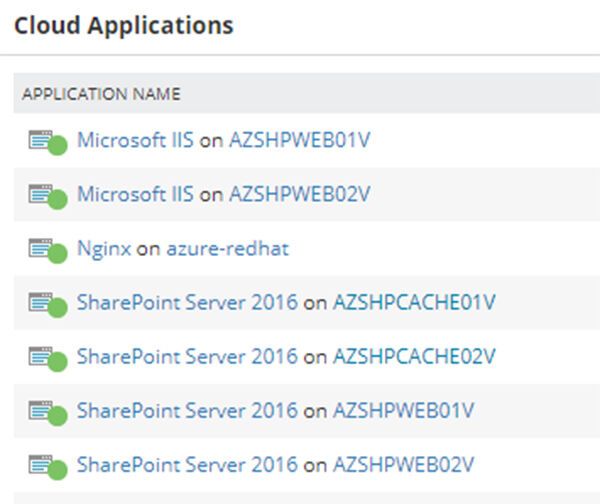Open the azure-redhat node link
The height and width of the screenshot is (504, 600).
coord(228,248)
